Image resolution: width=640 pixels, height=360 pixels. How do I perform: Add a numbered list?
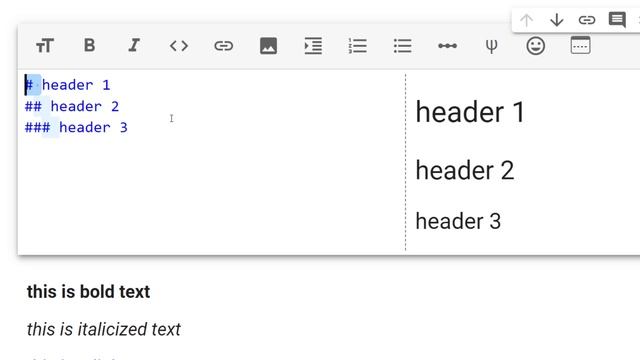(358, 46)
